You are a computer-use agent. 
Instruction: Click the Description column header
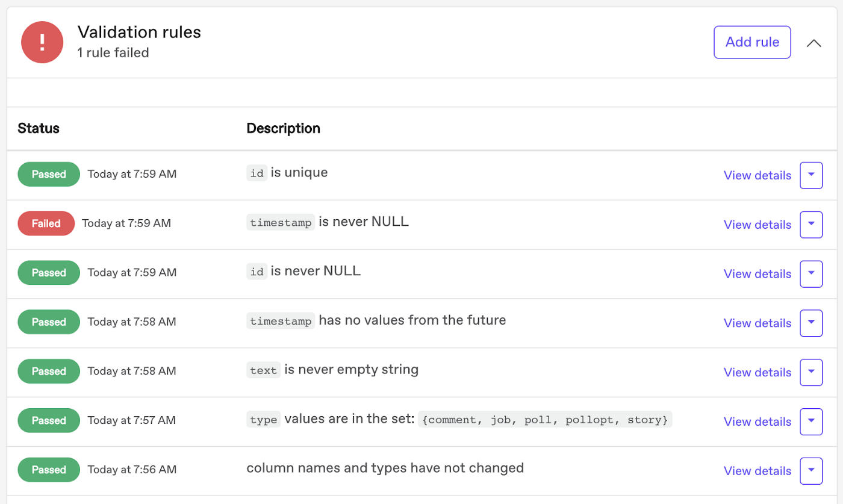click(283, 128)
